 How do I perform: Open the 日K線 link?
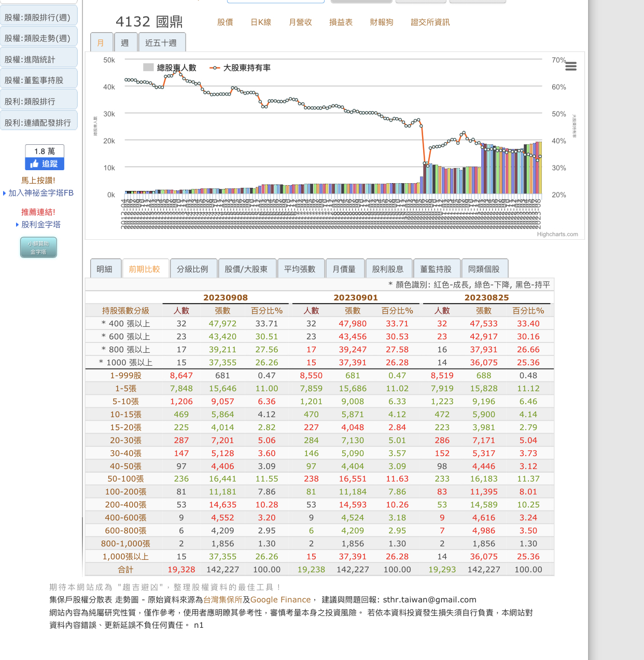261,22
